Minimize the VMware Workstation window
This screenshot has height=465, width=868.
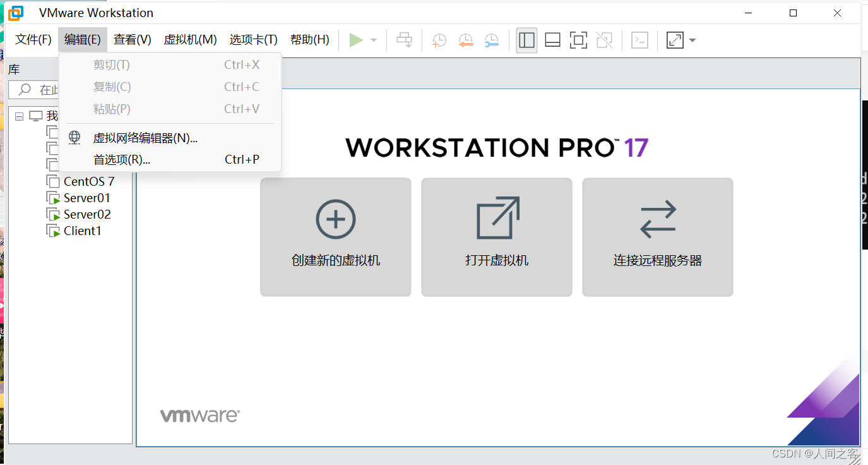(749, 13)
